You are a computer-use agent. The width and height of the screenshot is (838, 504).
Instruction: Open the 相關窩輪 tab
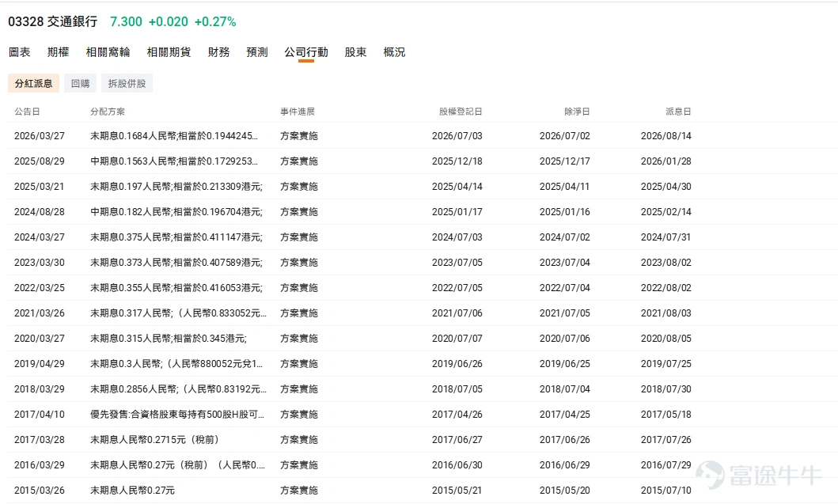point(108,52)
